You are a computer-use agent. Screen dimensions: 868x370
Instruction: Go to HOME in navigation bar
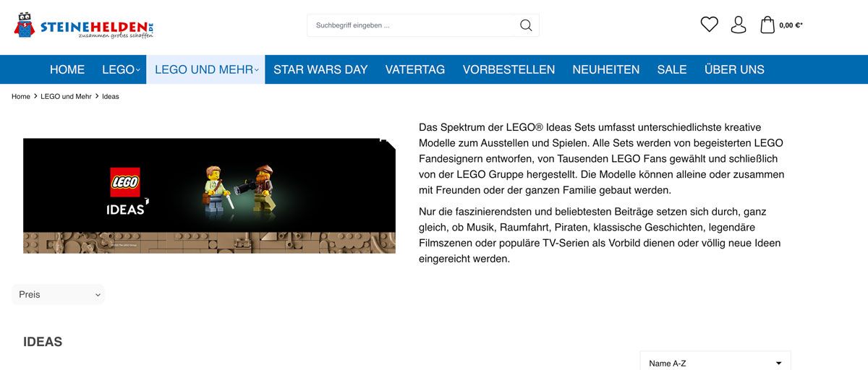click(x=67, y=69)
